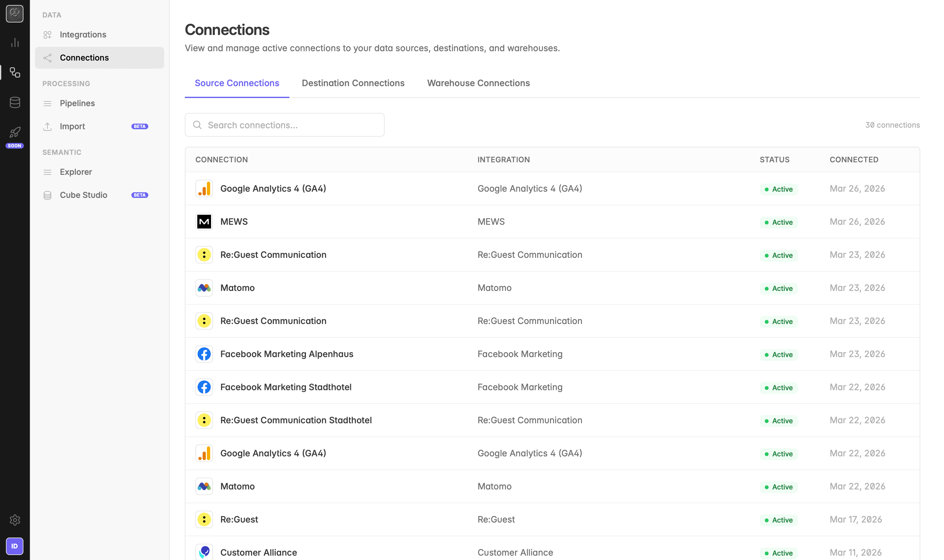
Task: Select Connections in the sidebar
Action: point(100,58)
